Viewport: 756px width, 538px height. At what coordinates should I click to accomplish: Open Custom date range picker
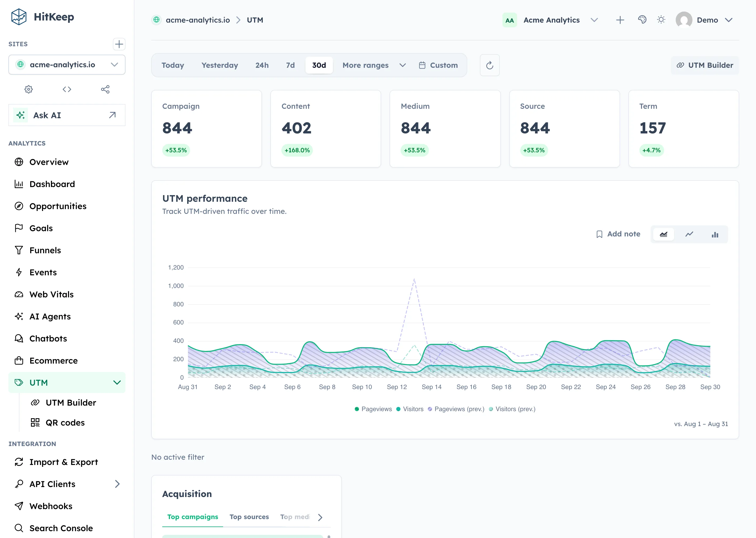tap(438, 65)
